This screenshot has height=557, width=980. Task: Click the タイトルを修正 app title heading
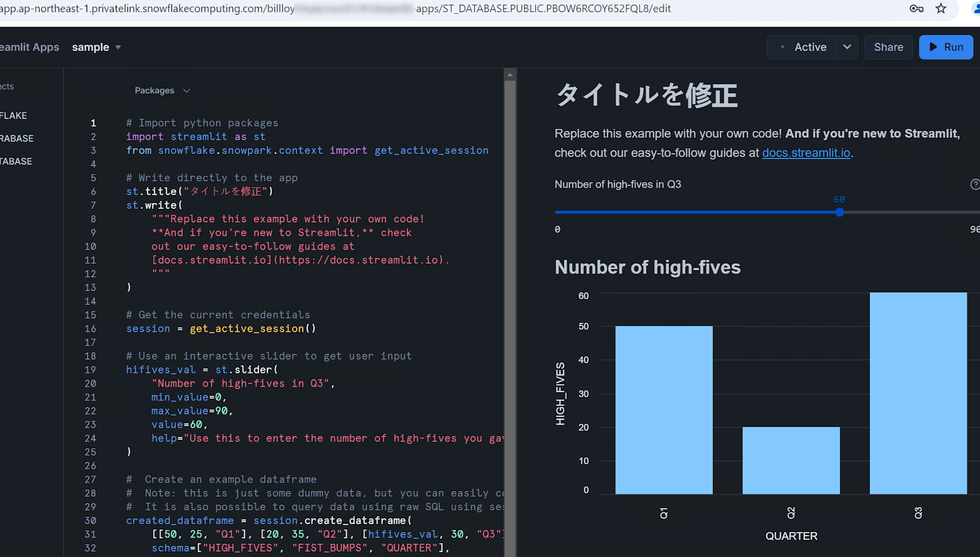point(647,95)
